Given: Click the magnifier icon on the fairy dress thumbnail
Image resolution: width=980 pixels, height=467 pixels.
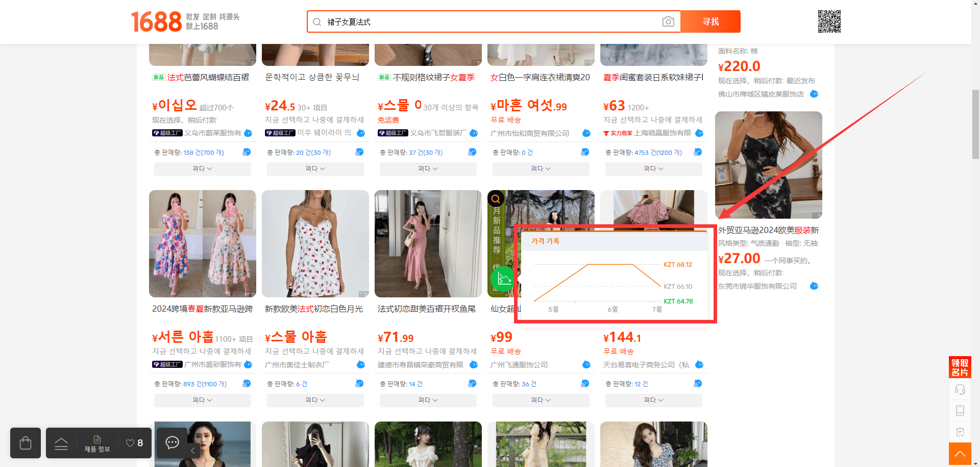Looking at the screenshot, I should (x=496, y=199).
